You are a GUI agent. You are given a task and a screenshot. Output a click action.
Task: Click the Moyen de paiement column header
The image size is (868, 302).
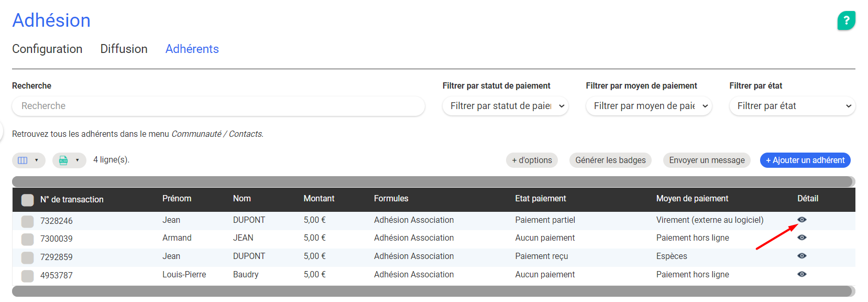click(x=692, y=199)
